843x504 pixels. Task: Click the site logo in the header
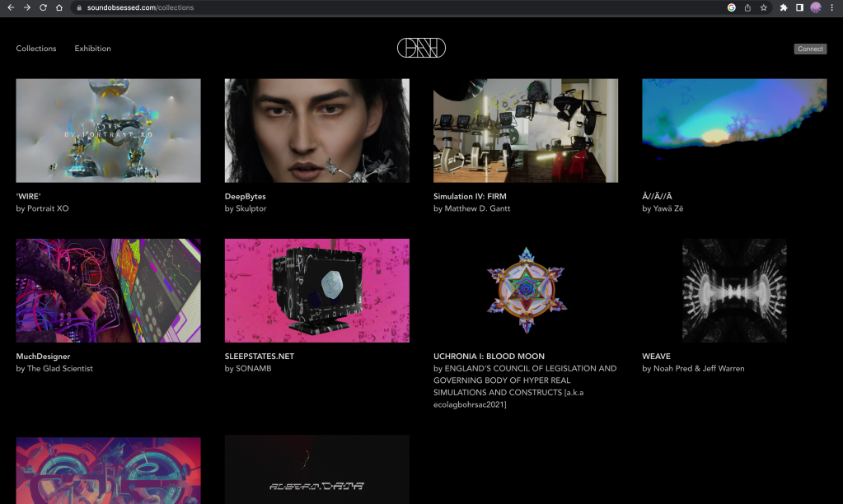click(x=421, y=49)
